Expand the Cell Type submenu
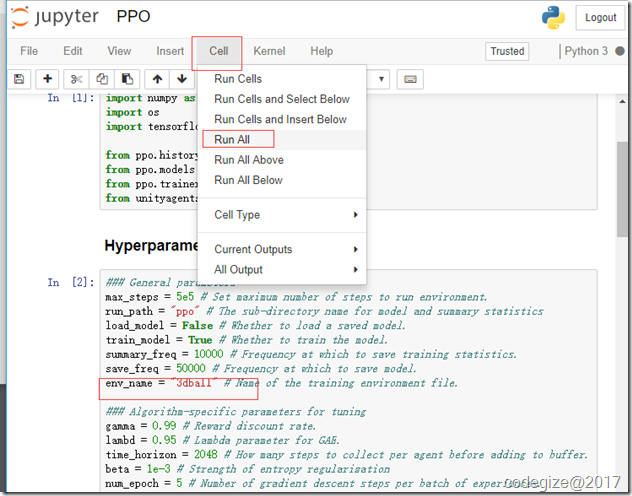This screenshot has height=496, width=632. 285,215
